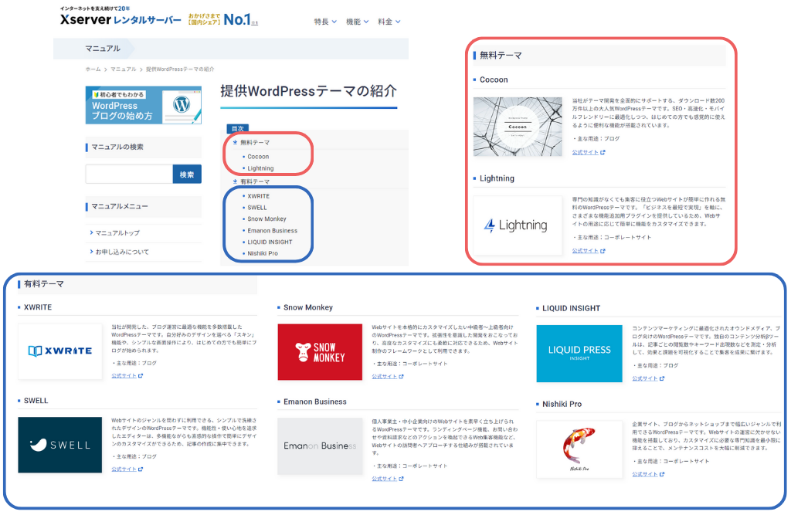791x532 pixels.
Task: Click the SWELL theme logo thumbnail
Action: (60, 445)
